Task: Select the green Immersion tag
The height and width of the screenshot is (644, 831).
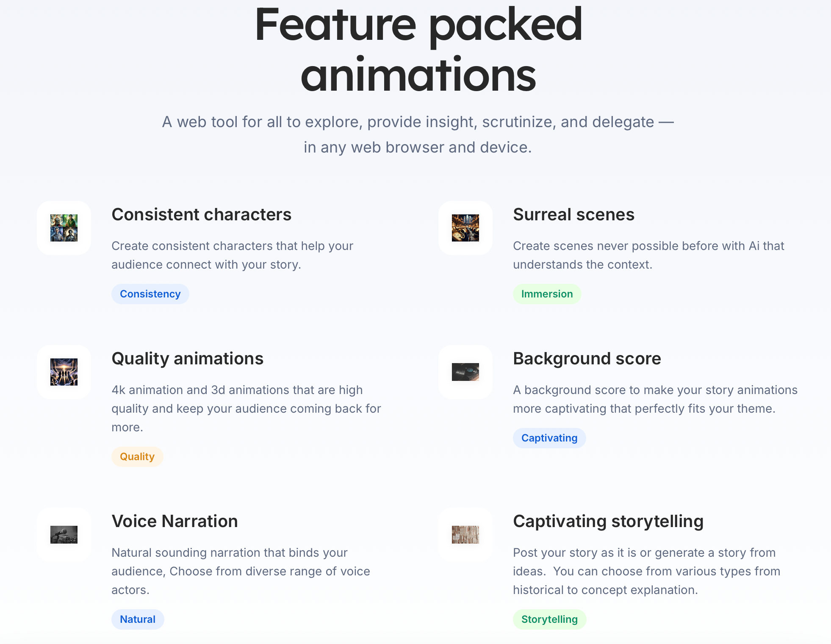Action: [547, 294]
